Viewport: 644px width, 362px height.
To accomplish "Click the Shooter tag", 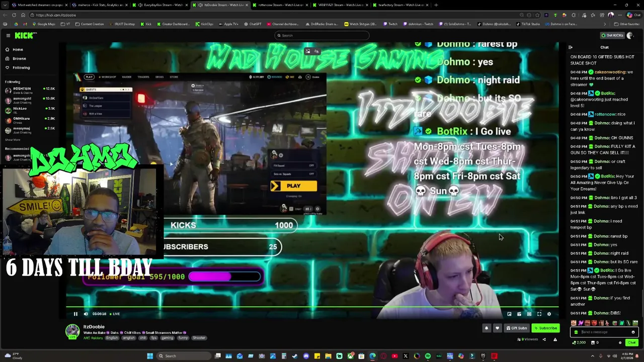I will click(x=199, y=338).
